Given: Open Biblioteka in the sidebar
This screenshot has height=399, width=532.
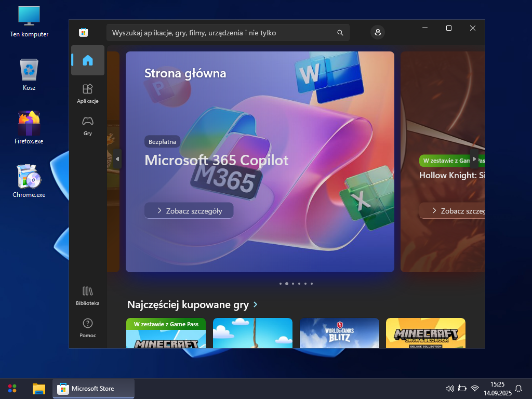Looking at the screenshot, I should [88, 295].
